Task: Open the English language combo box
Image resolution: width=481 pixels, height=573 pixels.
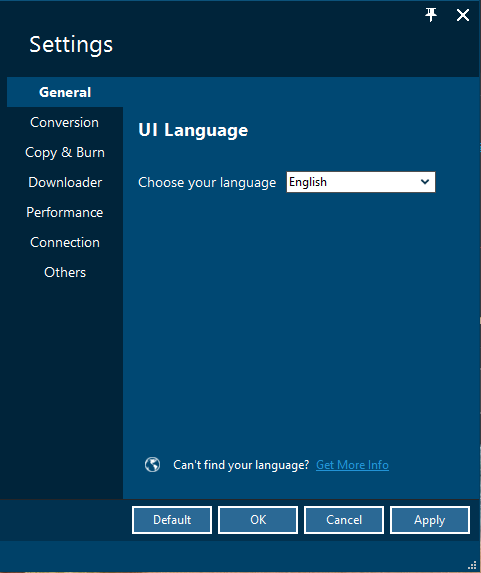Action: click(x=361, y=182)
